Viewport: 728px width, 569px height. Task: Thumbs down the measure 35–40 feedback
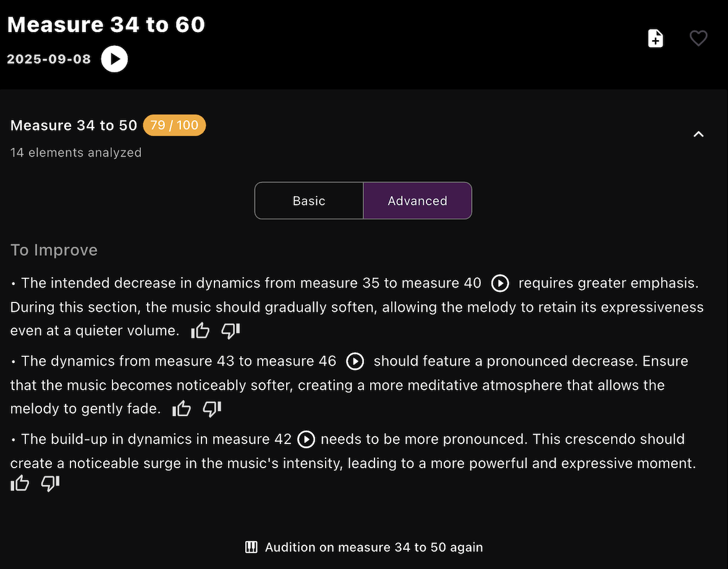click(231, 331)
